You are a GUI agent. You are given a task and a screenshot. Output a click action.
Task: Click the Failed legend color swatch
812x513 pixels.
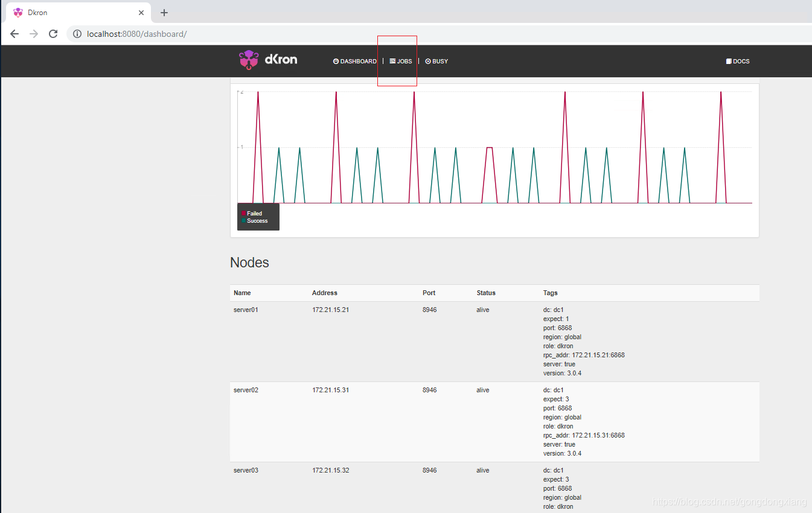click(x=243, y=214)
